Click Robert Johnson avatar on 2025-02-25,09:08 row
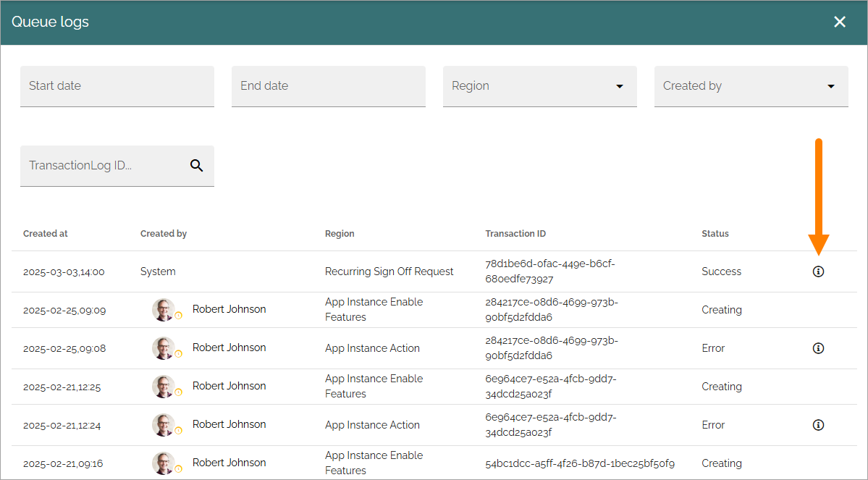The image size is (868, 480). (x=164, y=348)
